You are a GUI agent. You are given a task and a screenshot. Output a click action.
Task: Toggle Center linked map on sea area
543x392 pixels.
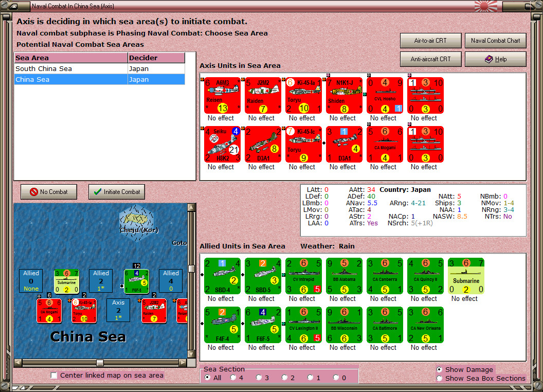pyautogui.click(x=54, y=376)
